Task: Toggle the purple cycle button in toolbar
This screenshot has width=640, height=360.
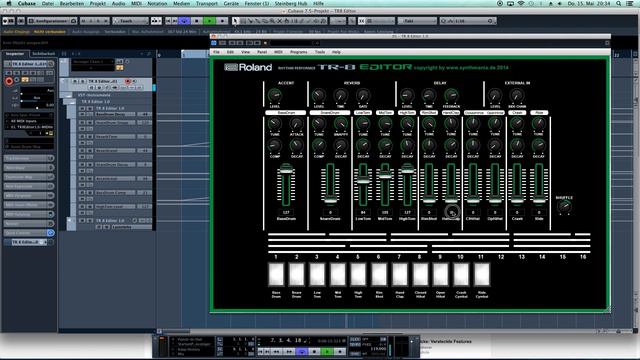Action: coord(184,21)
